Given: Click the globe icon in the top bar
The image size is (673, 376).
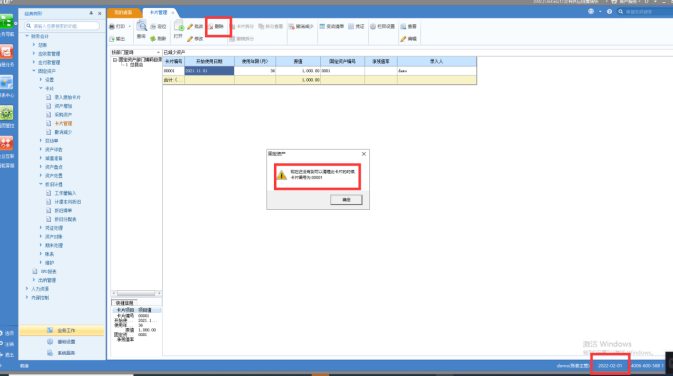Looking at the screenshot, I should click(x=591, y=12).
